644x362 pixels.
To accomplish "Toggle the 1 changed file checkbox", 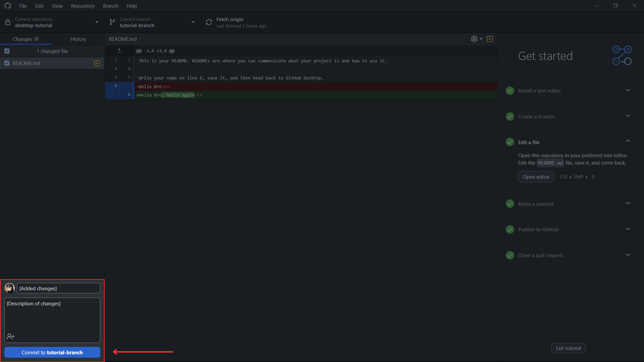I will tap(7, 51).
